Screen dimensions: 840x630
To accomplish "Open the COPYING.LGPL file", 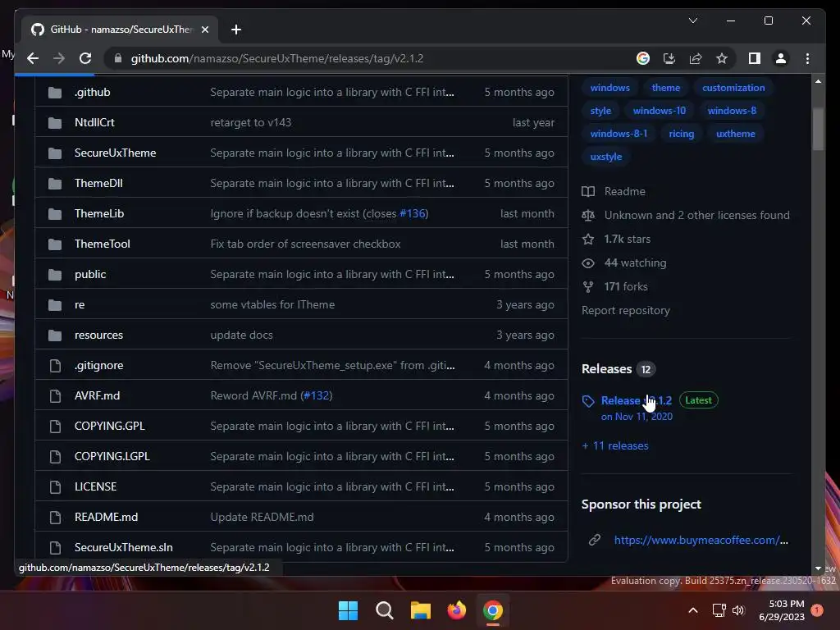I will point(112,456).
